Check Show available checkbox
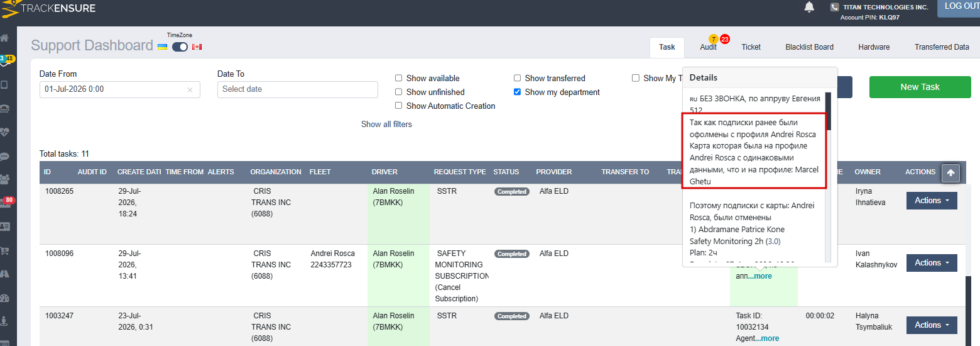 tap(398, 78)
